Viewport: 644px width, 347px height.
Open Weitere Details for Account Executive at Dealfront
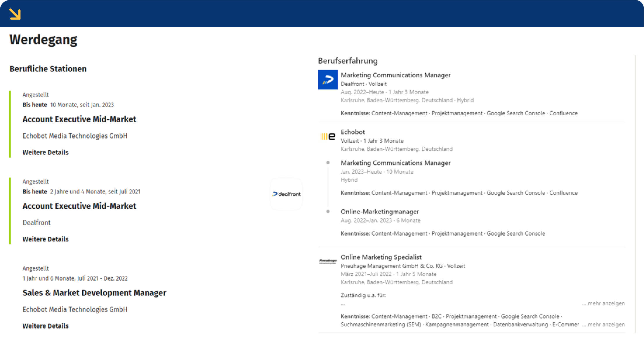tap(46, 239)
